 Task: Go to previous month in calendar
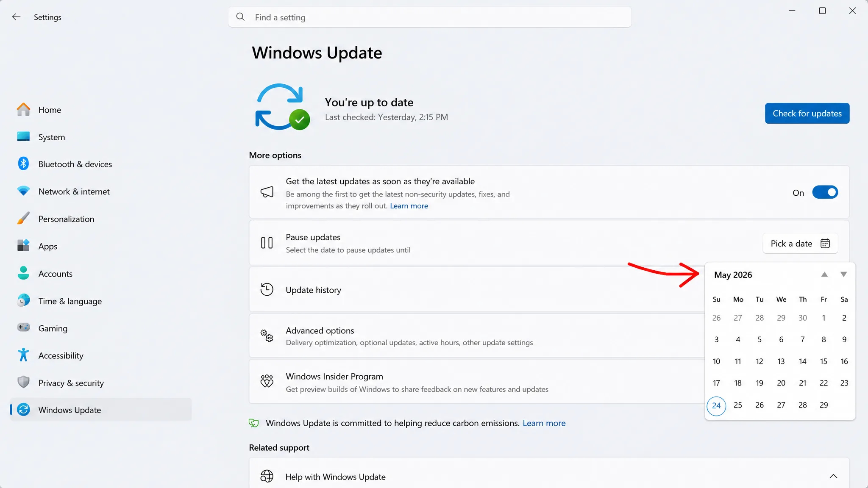[824, 274]
